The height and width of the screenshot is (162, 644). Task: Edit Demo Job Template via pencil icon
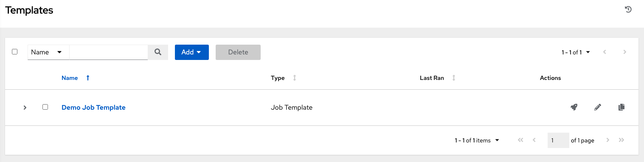tap(598, 108)
